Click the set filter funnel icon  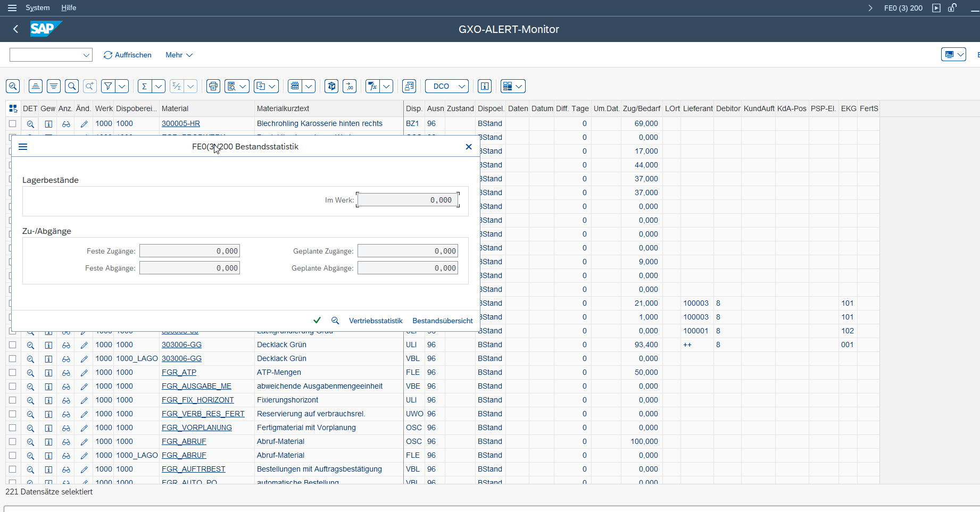click(x=109, y=86)
